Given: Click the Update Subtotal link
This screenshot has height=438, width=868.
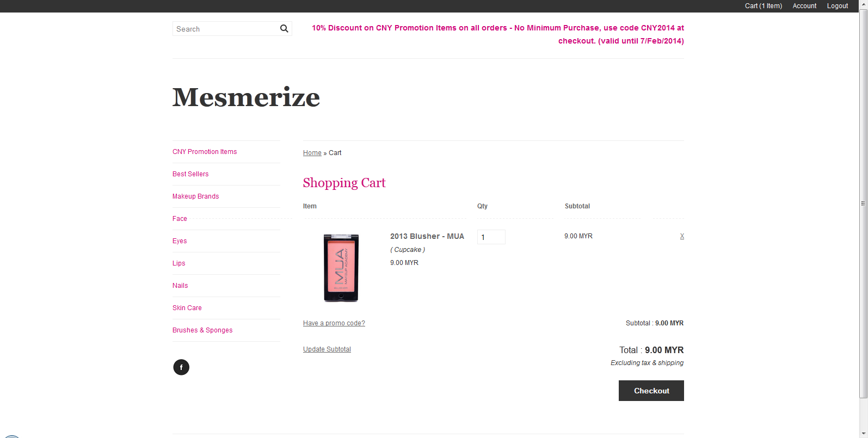Looking at the screenshot, I should tap(327, 349).
